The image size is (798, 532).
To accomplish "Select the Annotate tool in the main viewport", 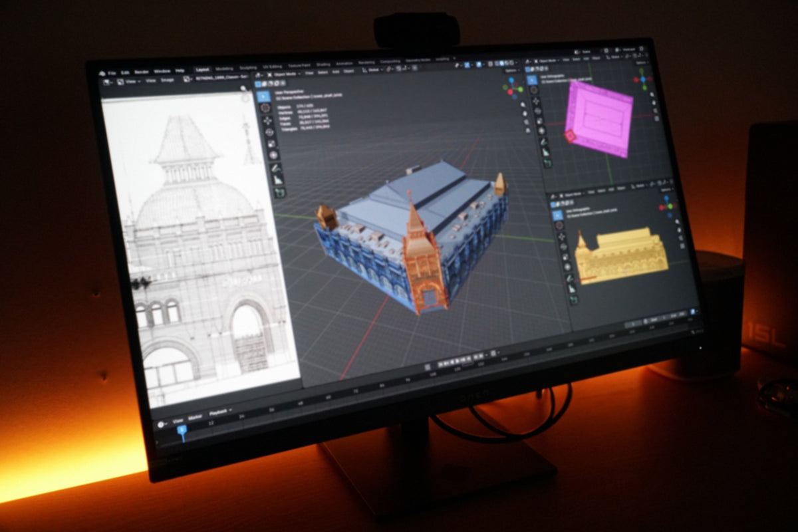I will pyautogui.click(x=275, y=168).
